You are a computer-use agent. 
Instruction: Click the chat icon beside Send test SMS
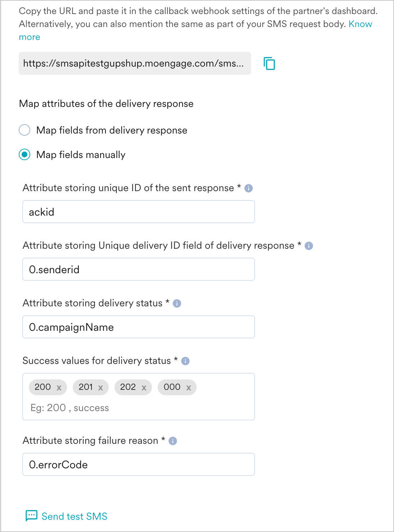pyautogui.click(x=31, y=516)
